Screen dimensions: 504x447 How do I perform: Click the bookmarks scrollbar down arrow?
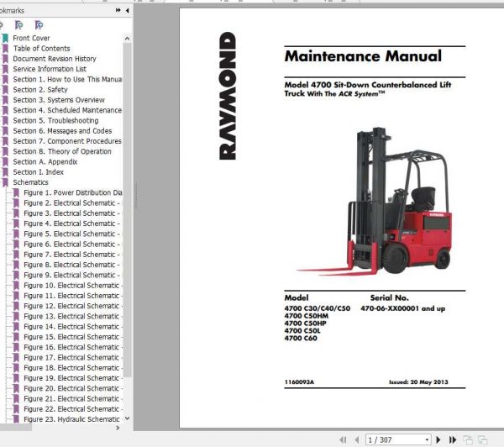click(128, 418)
